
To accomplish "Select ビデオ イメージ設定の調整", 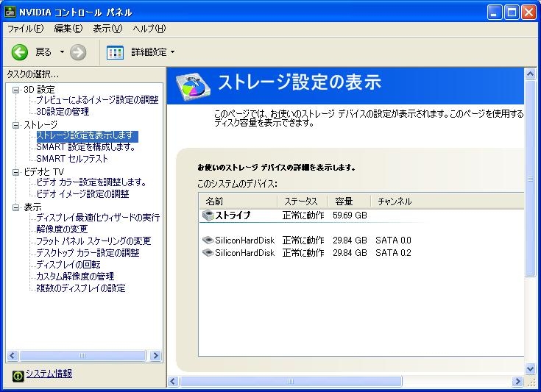I will point(82,194).
